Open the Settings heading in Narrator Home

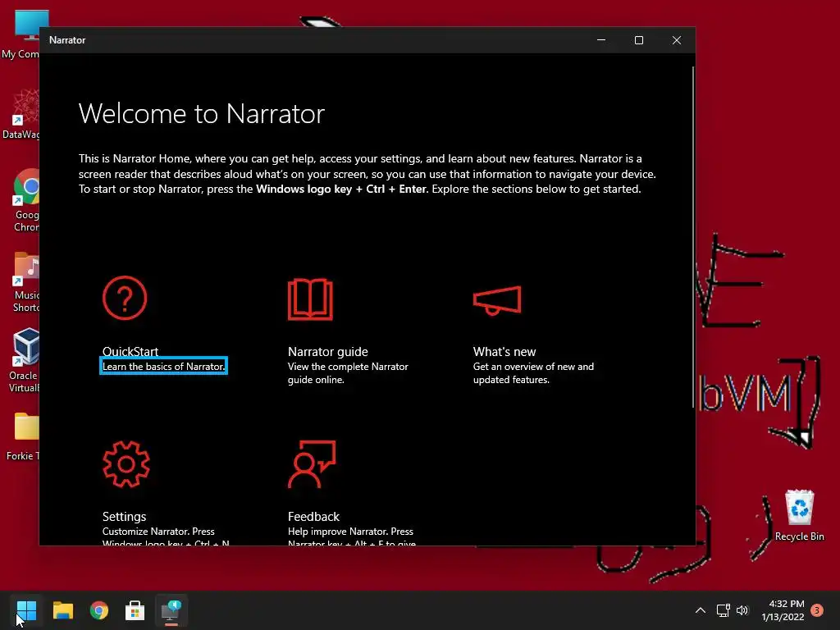click(x=125, y=517)
